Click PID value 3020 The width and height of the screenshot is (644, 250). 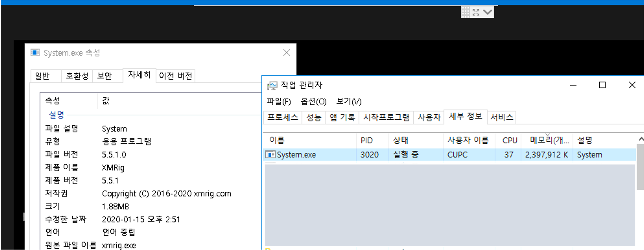point(369,155)
